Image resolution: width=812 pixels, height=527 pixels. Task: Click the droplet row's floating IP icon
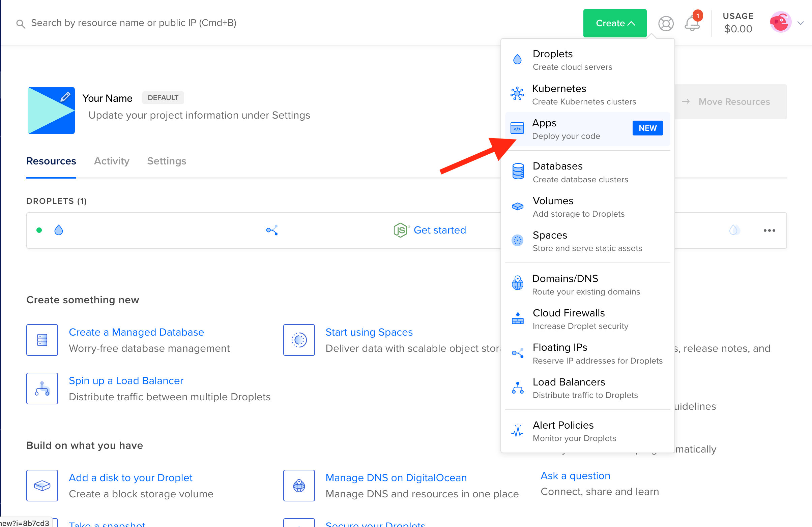pyautogui.click(x=272, y=230)
